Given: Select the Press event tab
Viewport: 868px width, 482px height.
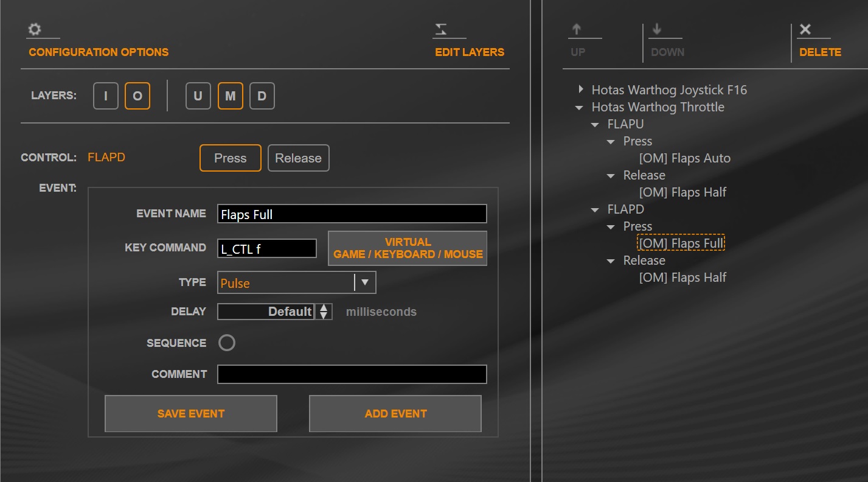Looking at the screenshot, I should [x=231, y=158].
